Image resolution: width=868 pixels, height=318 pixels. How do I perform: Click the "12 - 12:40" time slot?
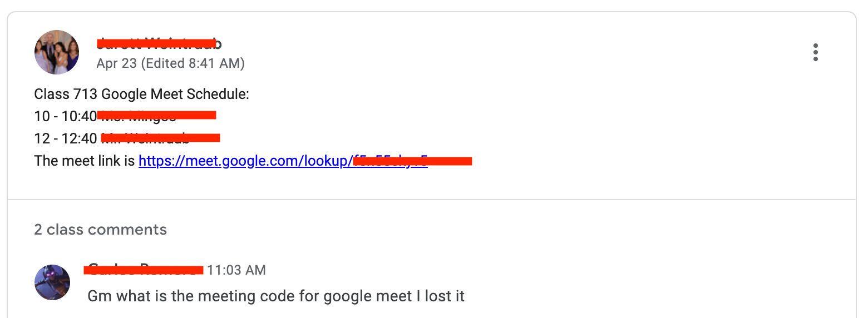[65, 138]
